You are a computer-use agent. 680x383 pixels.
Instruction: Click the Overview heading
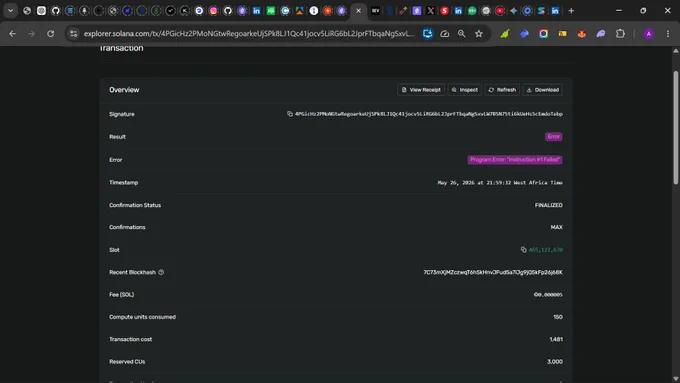coord(124,90)
